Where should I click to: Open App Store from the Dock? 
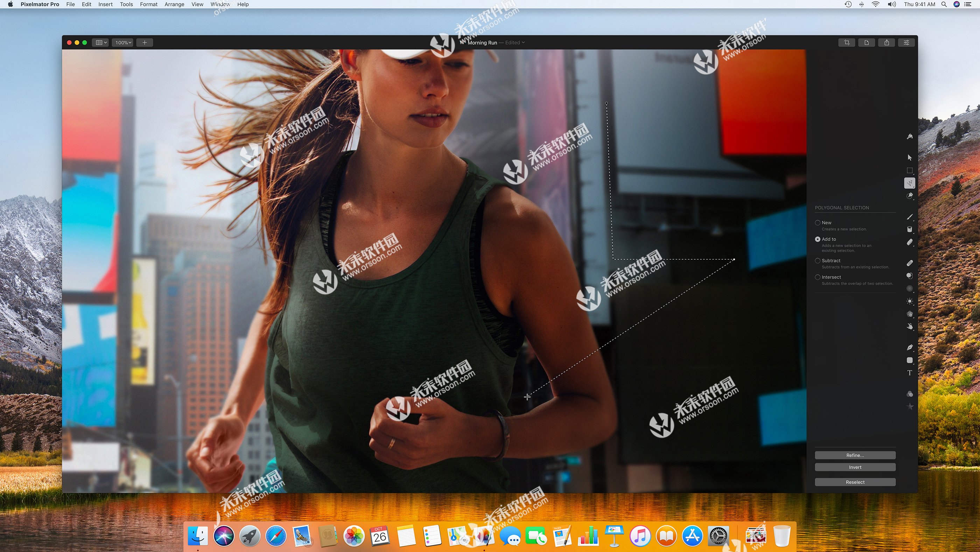point(692,536)
